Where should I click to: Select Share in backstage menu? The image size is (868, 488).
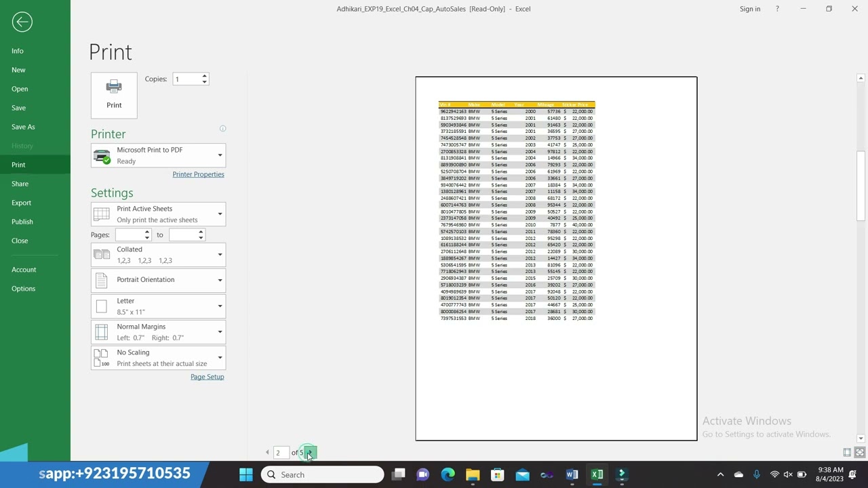35,184
